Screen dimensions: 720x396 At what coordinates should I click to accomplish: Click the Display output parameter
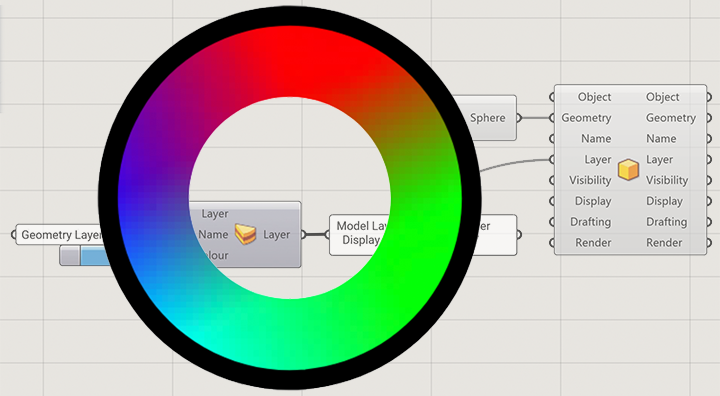pyautogui.click(x=664, y=201)
